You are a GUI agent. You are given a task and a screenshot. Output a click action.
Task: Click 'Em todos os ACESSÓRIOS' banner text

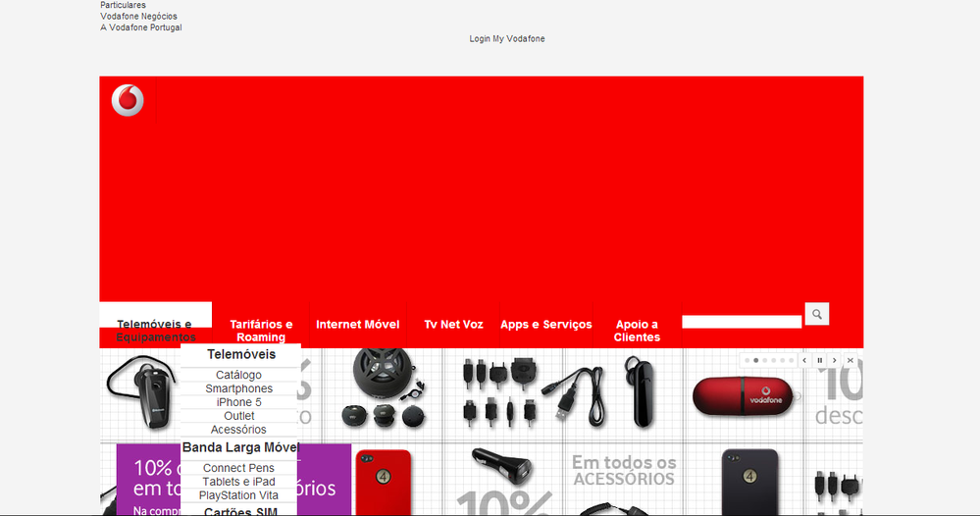[x=624, y=471]
